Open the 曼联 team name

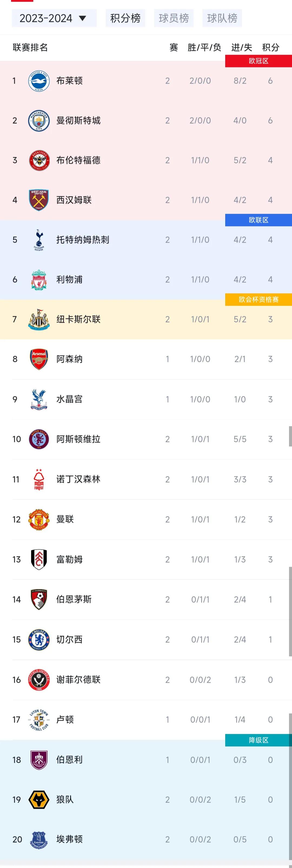[x=65, y=519]
